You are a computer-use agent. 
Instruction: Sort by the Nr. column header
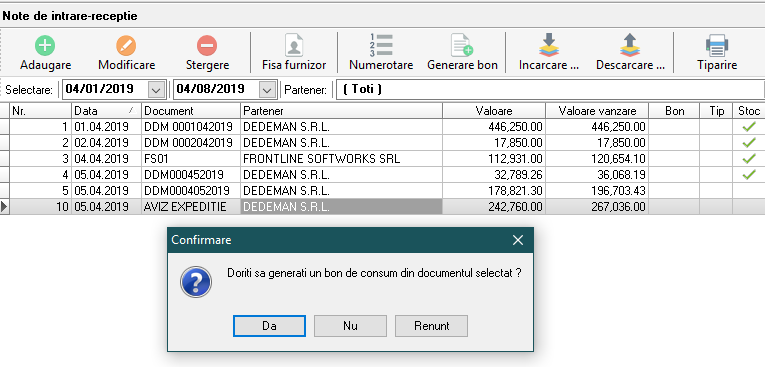(41, 111)
